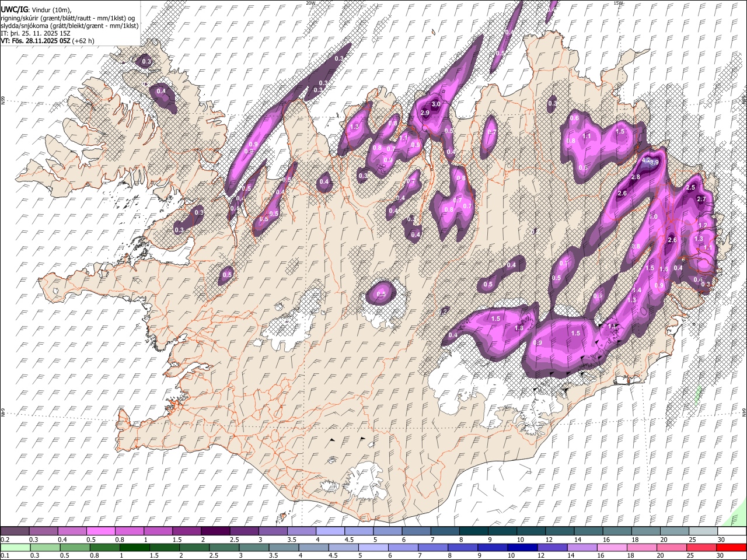Image resolution: width=747 pixels, height=560 pixels.
Task: Click the violet rain swatch labeled 12
Action: click(552, 547)
